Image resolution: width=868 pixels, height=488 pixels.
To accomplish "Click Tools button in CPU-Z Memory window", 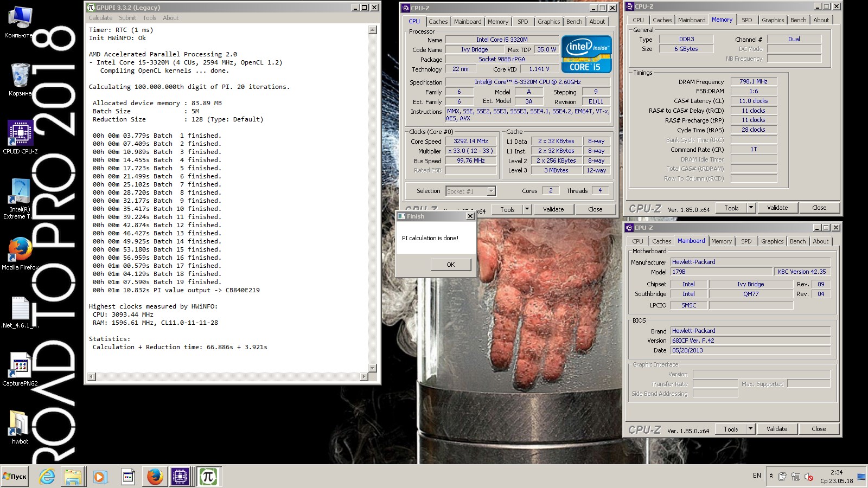I will [731, 208].
